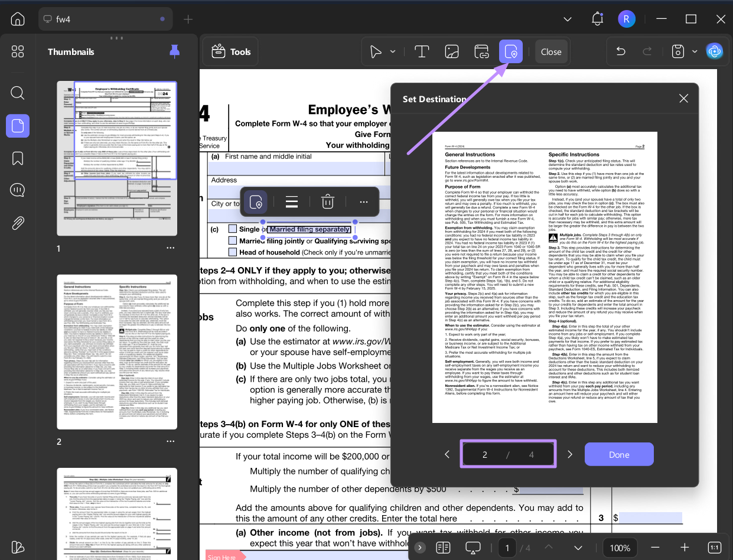Open the Image insertion tool
Viewport: 733px width, 560px height.
[x=451, y=51]
